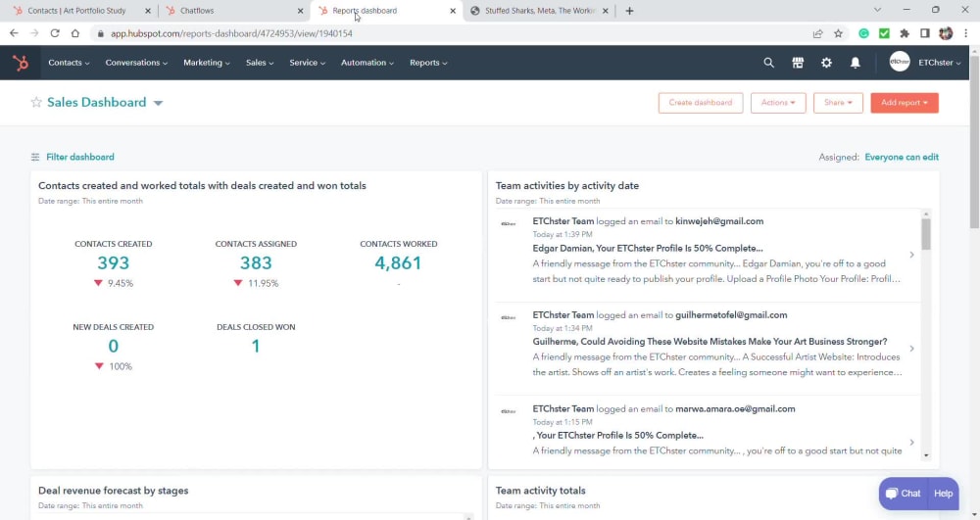
Task: Open Edgar Damian profile 50% complete email
Action: click(648, 249)
